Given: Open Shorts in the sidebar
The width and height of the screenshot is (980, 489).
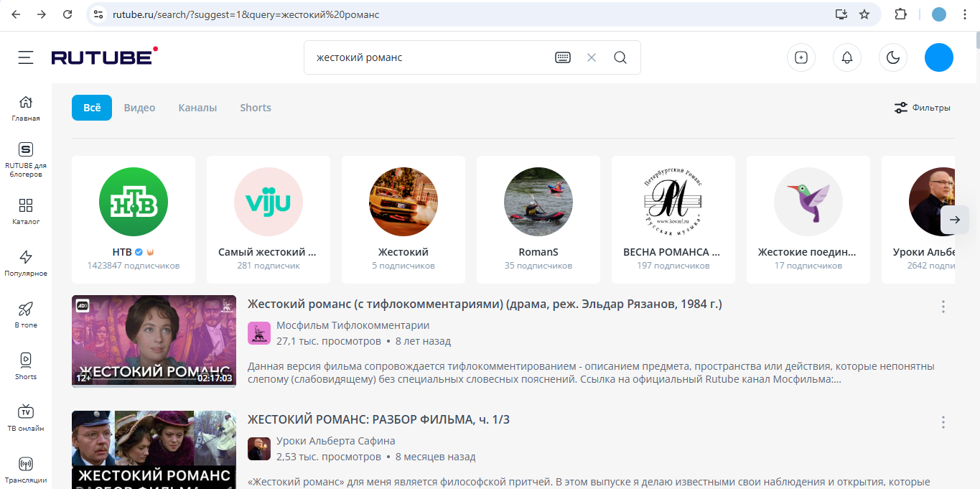Looking at the screenshot, I should click(26, 367).
